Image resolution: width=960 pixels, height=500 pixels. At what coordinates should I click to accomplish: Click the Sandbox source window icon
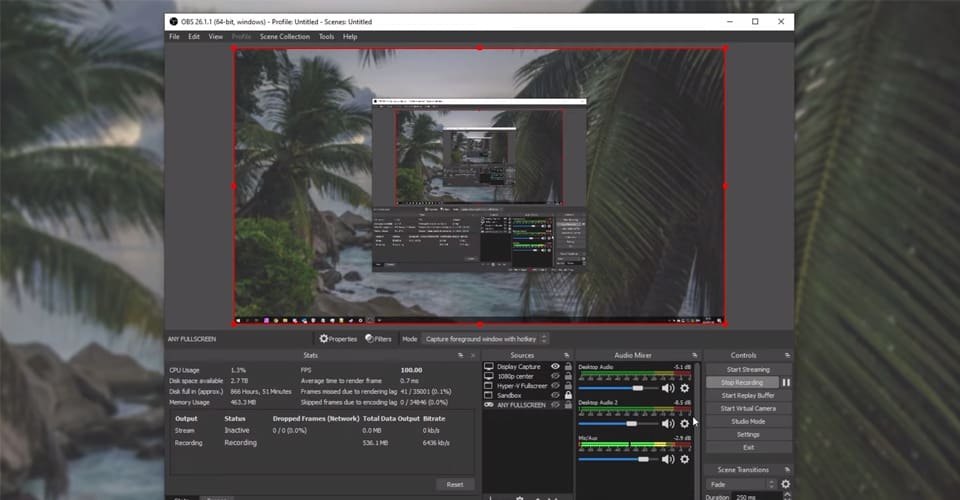point(489,395)
